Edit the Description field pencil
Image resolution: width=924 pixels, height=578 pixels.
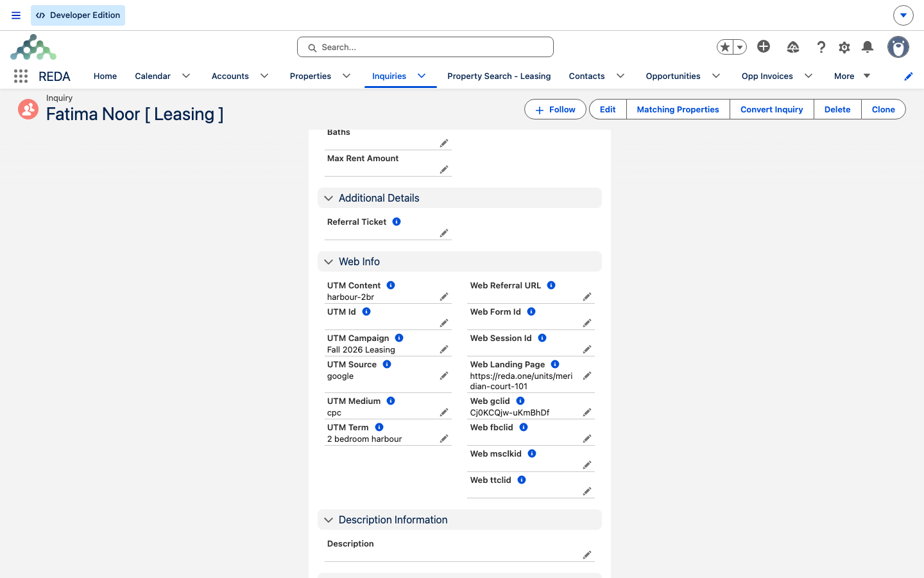point(587,555)
